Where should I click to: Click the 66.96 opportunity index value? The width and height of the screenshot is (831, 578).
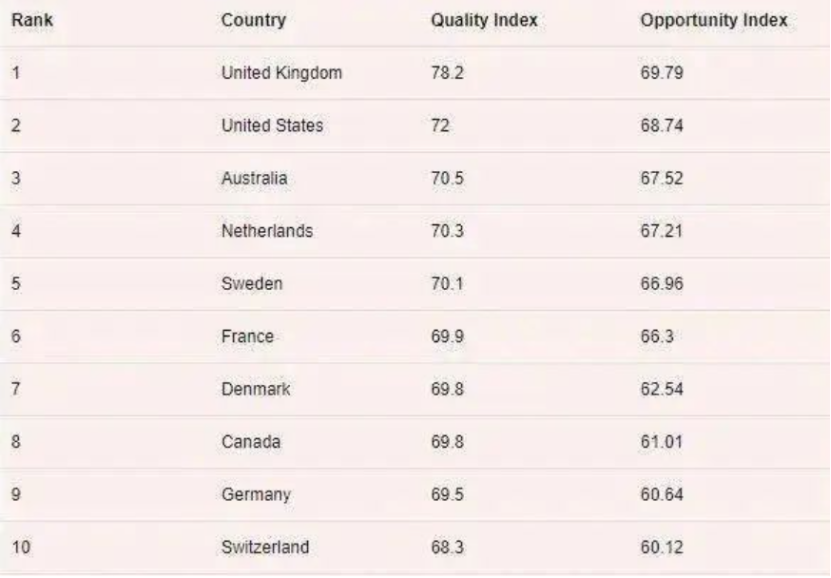coord(662,283)
